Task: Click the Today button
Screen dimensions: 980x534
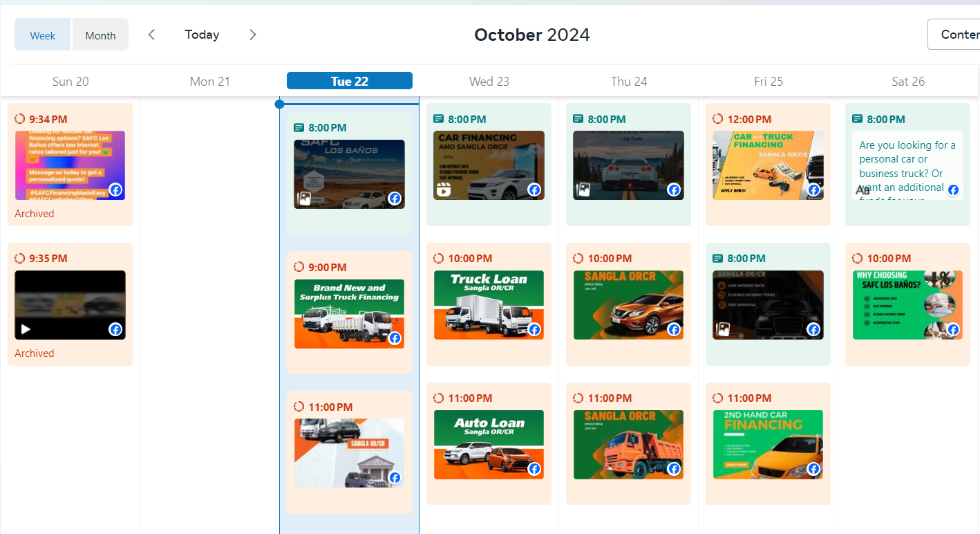Action: tap(202, 35)
